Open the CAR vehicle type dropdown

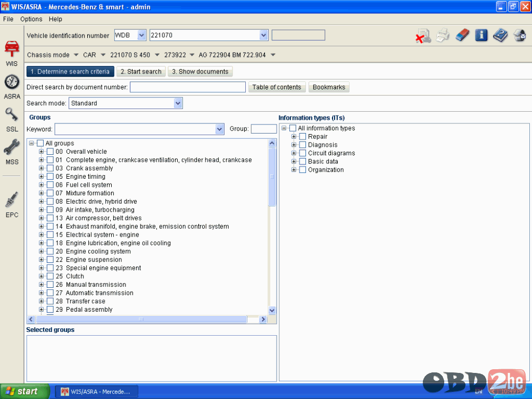pos(103,55)
